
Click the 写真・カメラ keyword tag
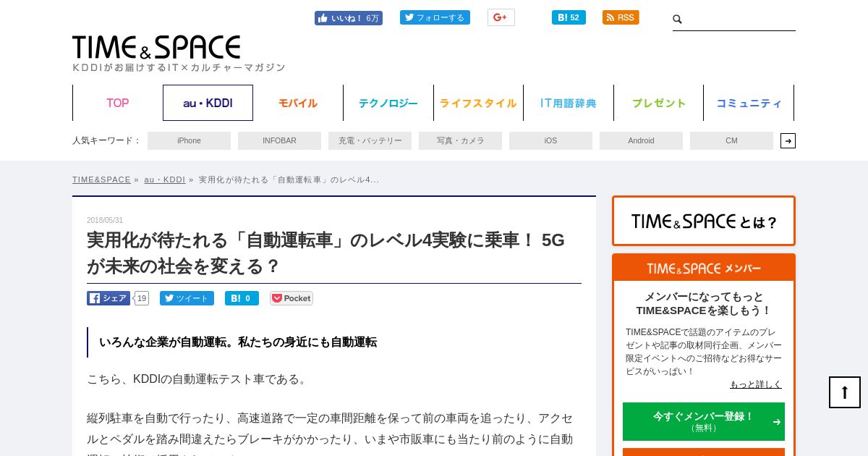click(460, 140)
